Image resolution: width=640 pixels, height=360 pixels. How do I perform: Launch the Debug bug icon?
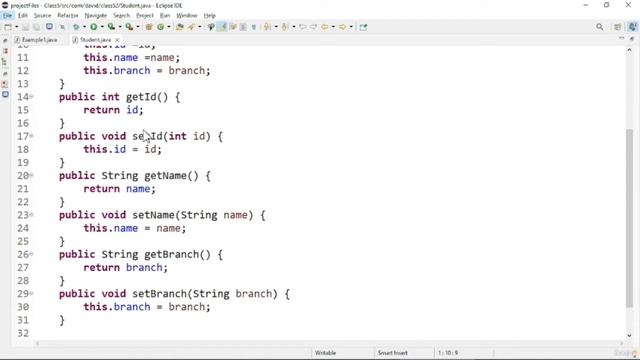point(76,27)
